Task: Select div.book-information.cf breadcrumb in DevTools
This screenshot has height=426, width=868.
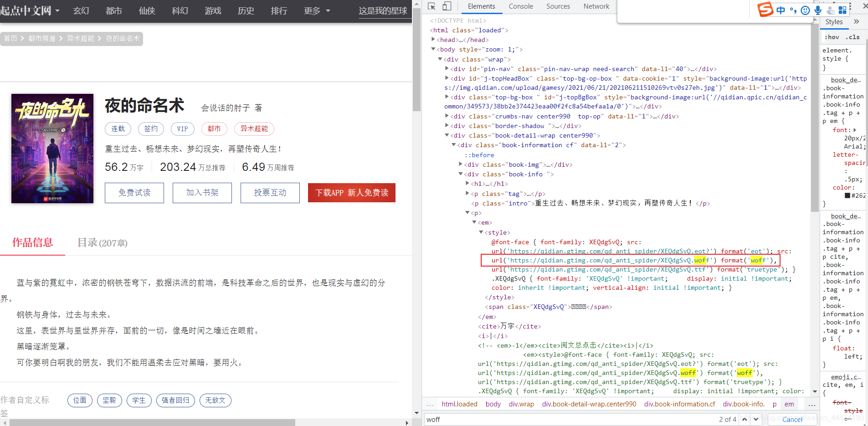Action: point(679,404)
